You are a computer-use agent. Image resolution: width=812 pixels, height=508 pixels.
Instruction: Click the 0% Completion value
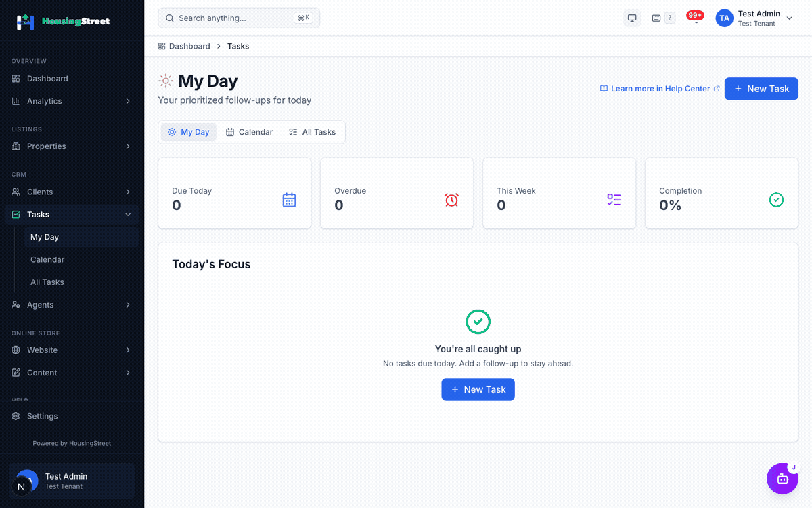(670, 205)
